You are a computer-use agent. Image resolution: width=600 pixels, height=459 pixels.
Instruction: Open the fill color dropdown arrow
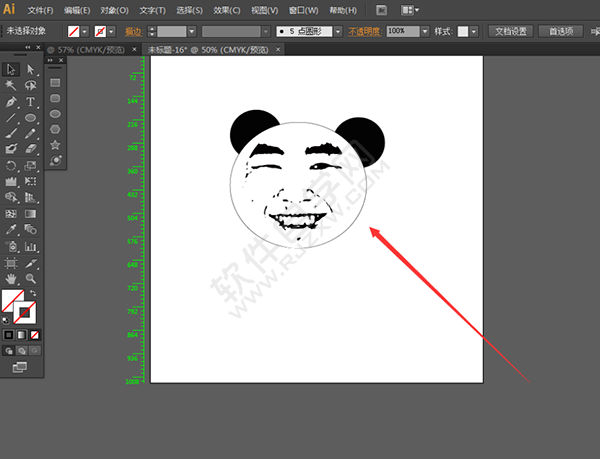coord(85,32)
